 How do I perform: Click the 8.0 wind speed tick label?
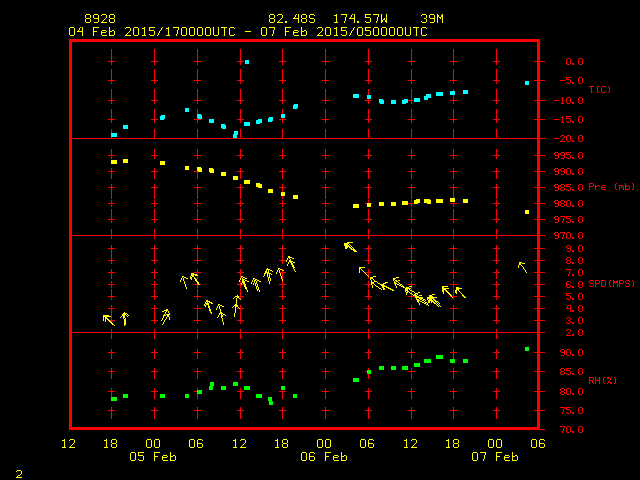click(574, 260)
